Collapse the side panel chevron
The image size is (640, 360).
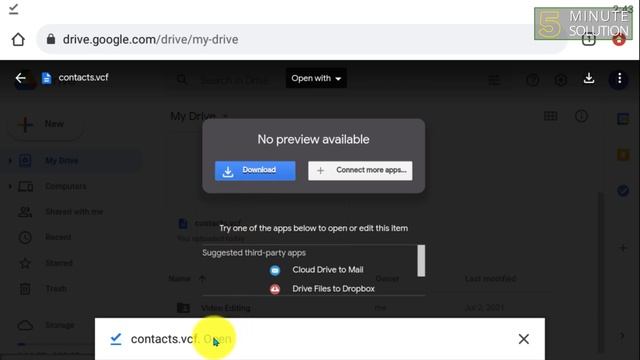[x=622, y=336]
